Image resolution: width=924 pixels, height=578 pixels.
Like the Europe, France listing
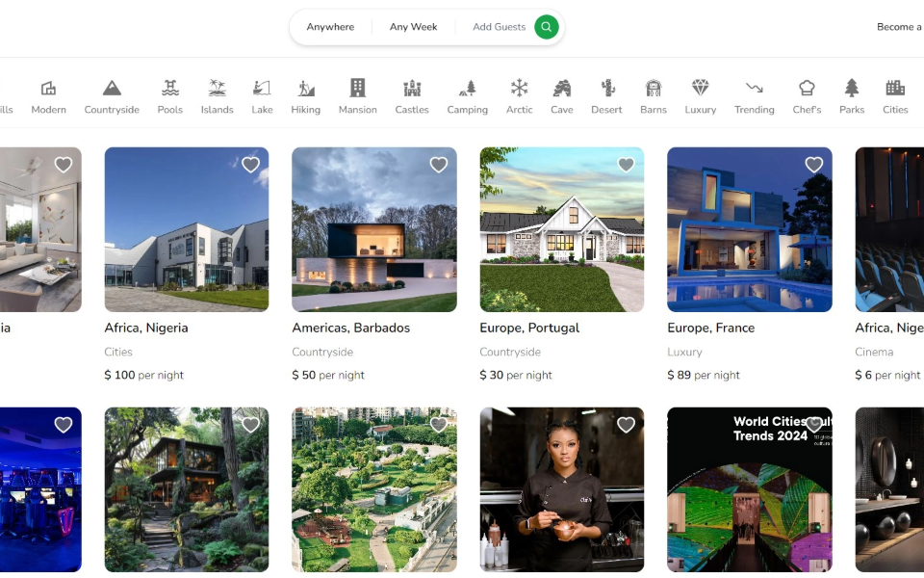tap(813, 165)
